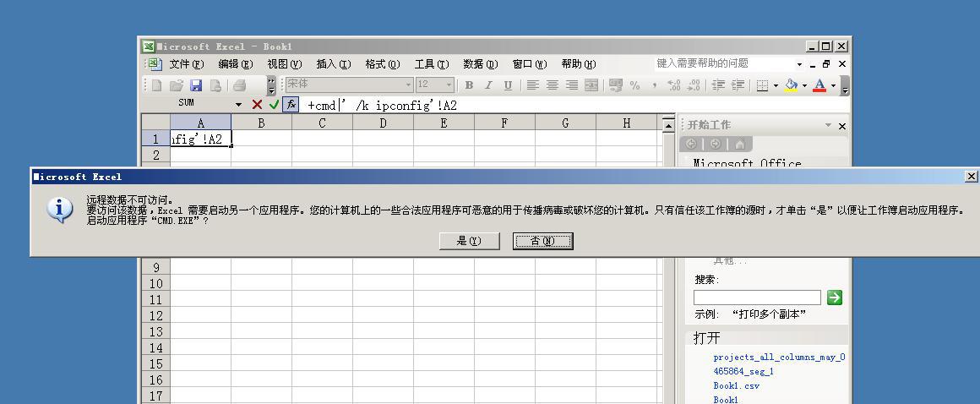The height and width of the screenshot is (404, 980).
Task: Click the 是(Y) button in the dialog
Action: click(470, 241)
